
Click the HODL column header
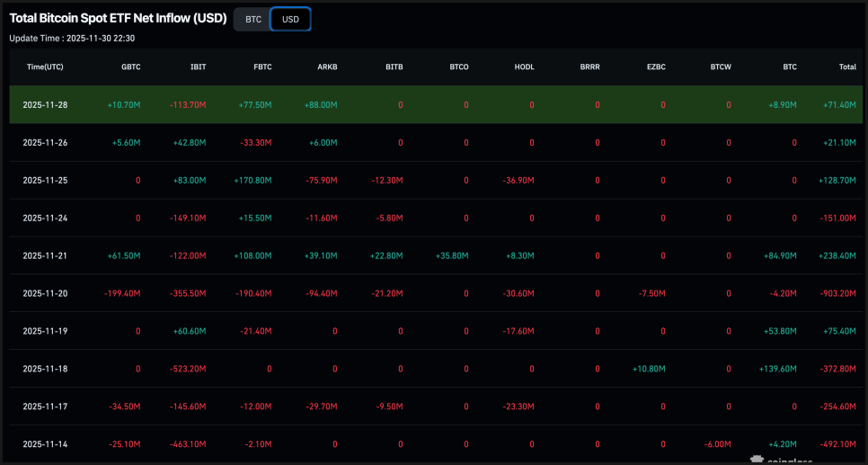(x=524, y=67)
